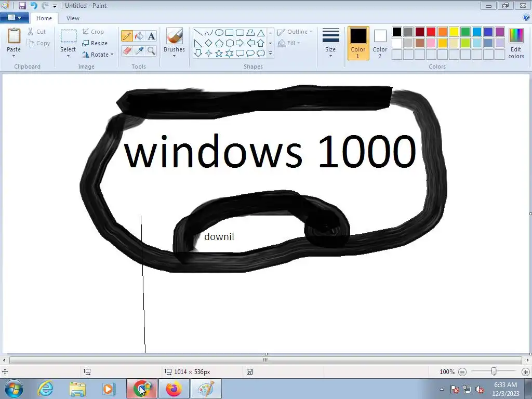Select the Text tool
This screenshot has width=532, height=399.
click(x=151, y=36)
